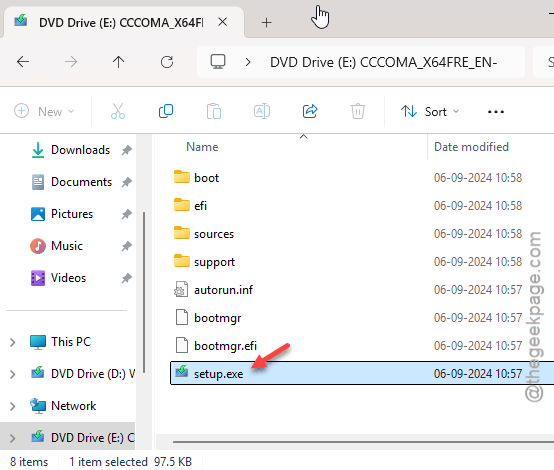Click the Paste clipboard icon
This screenshot has width=554, height=470.
pos(214,111)
